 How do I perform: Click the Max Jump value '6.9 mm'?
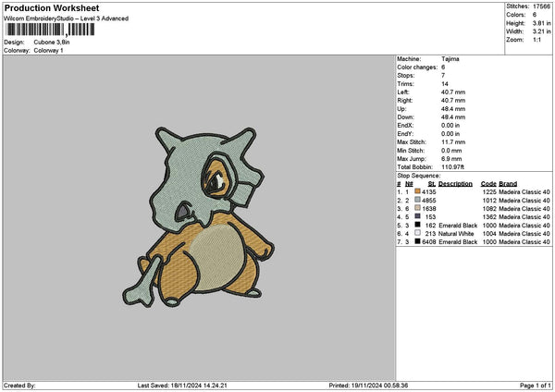(451, 159)
